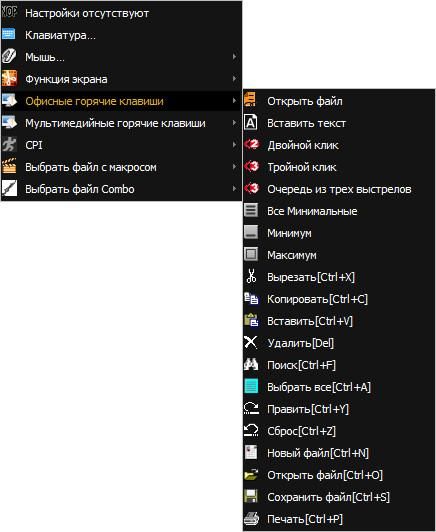This screenshot has height=532, width=436.
Task: Click the clipboard icon for Вставить[Ctrl+V]
Action: (251, 321)
